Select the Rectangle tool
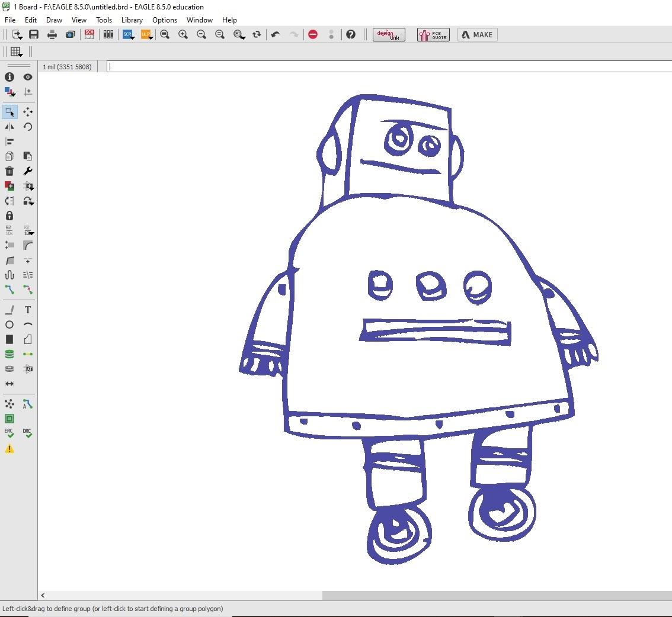This screenshot has height=617, width=672. click(x=9, y=339)
